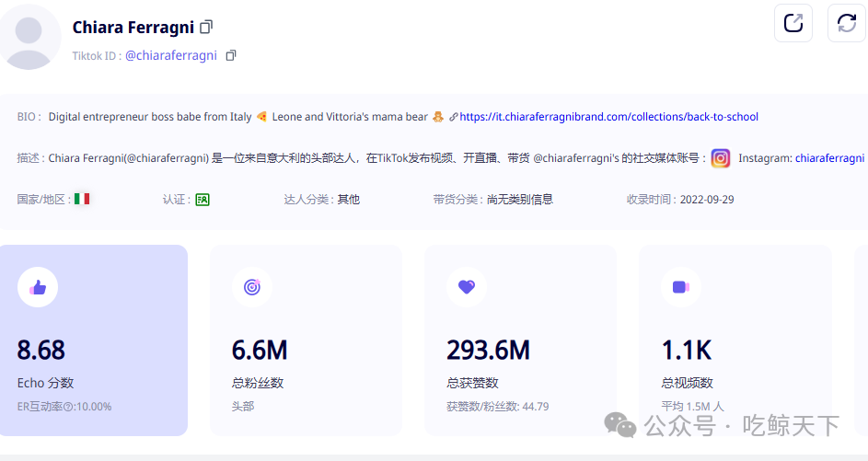The width and height of the screenshot is (868, 461).
Task: Click the text 平均 1.5M 人
Action: pos(692,407)
